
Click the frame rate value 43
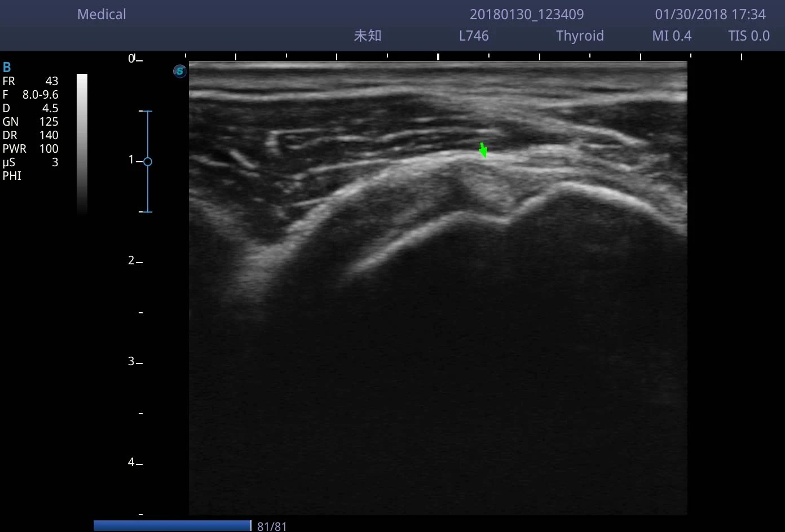pyautogui.click(x=51, y=81)
